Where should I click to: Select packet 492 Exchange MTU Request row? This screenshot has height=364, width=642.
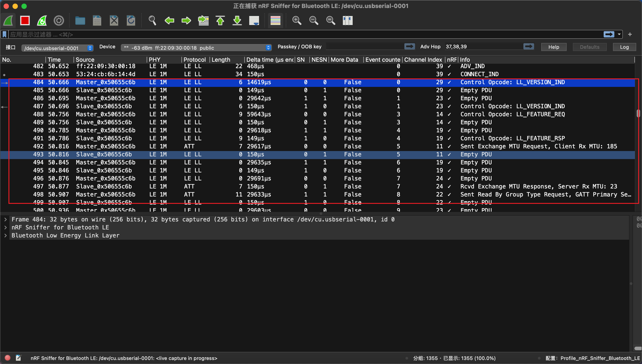pyautogui.click(x=318, y=146)
